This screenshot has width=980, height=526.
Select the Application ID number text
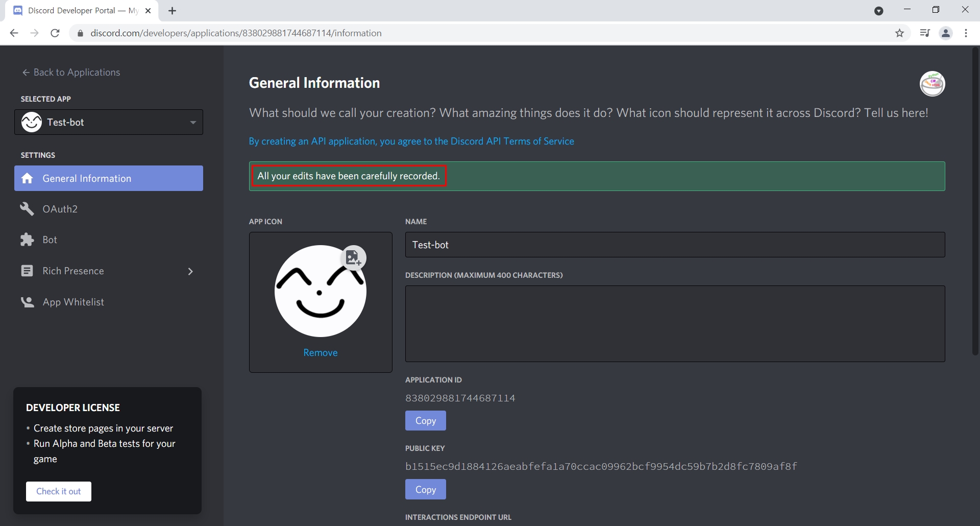click(460, 398)
